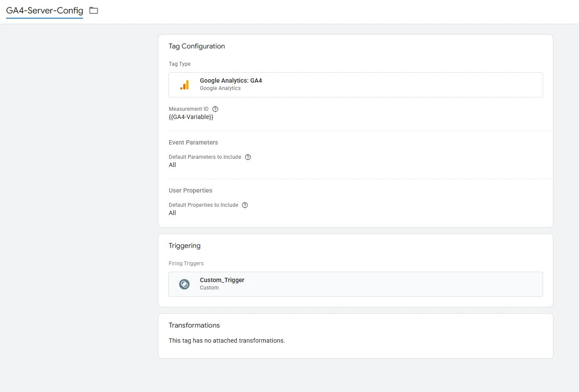Viewport: 579px width, 392px height.
Task: Click the Measurement ID label
Action: 189,109
